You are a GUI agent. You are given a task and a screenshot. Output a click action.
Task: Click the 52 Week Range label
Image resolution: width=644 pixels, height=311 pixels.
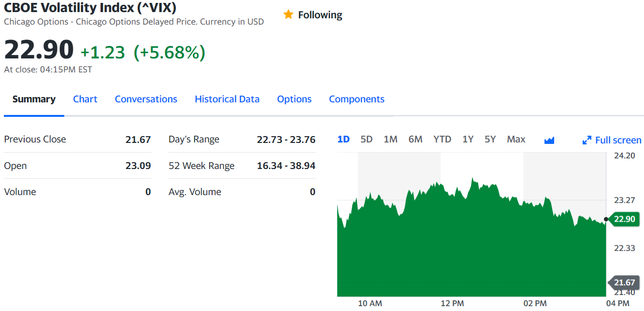click(x=201, y=166)
